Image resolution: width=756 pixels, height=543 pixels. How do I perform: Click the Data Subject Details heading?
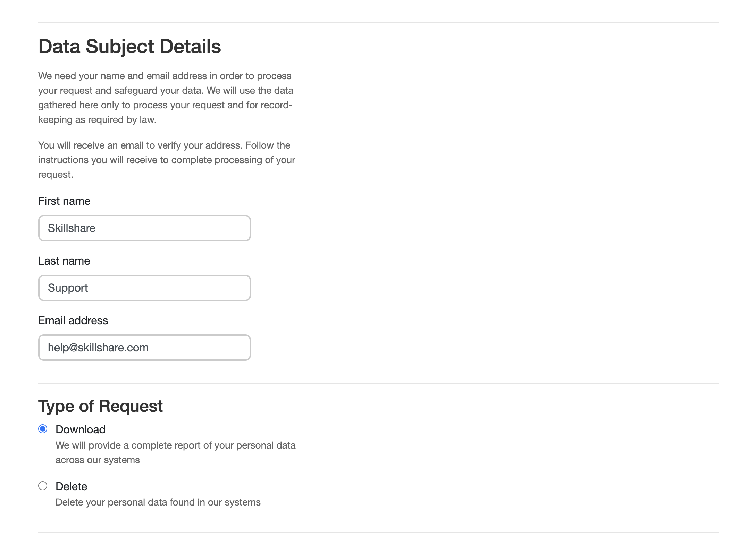click(x=129, y=47)
